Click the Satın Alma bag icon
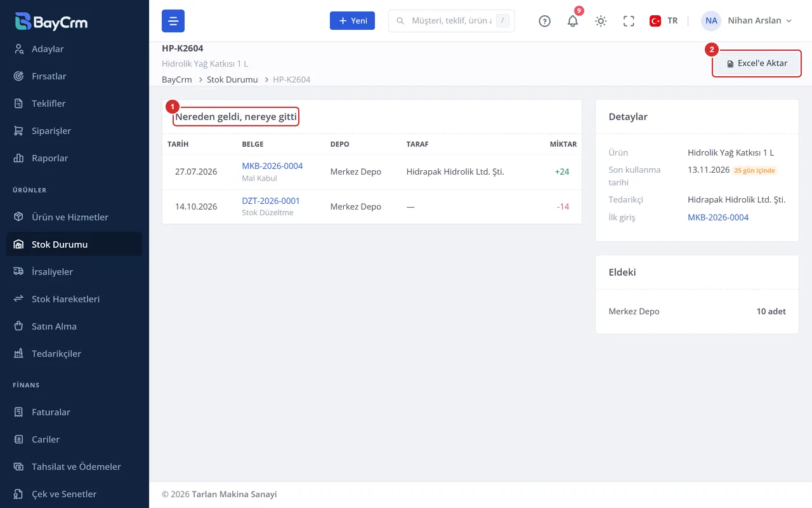Image resolution: width=812 pixels, height=508 pixels. [19, 326]
